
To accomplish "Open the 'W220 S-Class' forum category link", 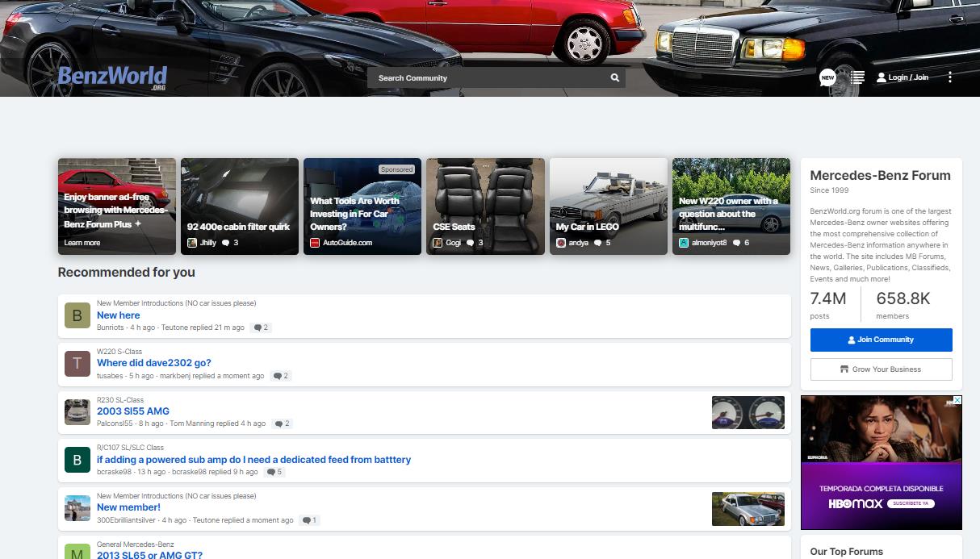I will [119, 352].
